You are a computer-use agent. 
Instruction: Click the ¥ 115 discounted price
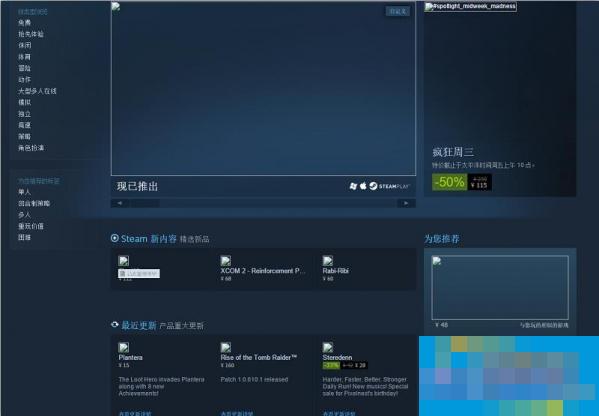pos(479,185)
